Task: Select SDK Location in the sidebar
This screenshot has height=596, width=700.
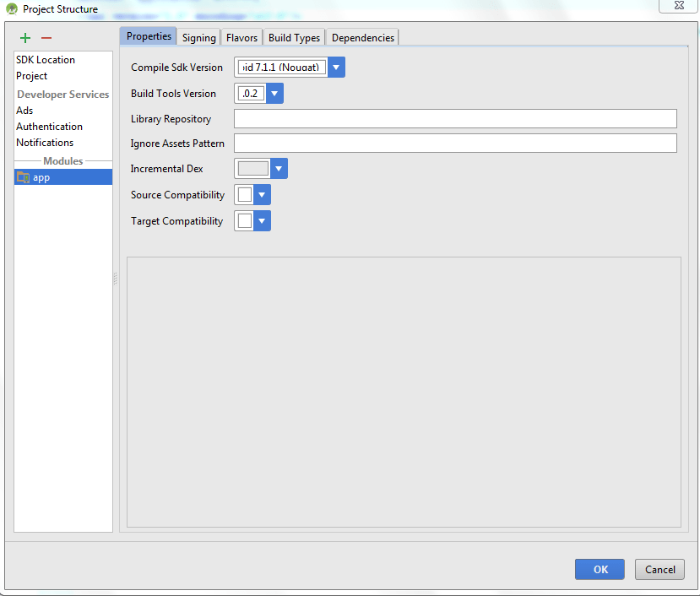Action: [46, 60]
